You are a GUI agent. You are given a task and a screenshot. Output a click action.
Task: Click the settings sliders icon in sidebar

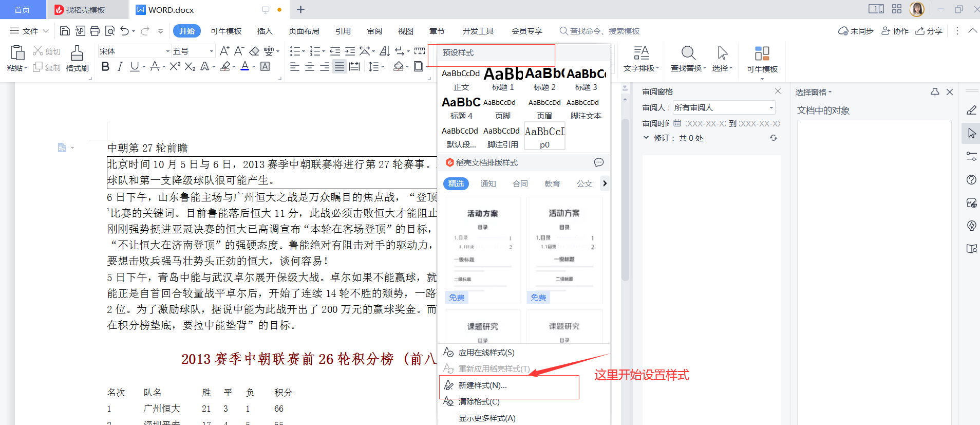coord(971,156)
